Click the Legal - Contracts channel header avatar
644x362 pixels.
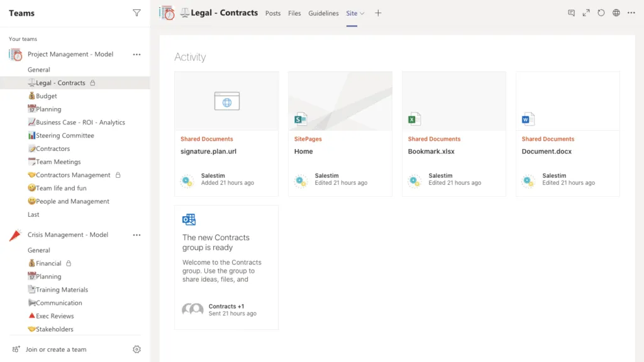[x=167, y=13]
